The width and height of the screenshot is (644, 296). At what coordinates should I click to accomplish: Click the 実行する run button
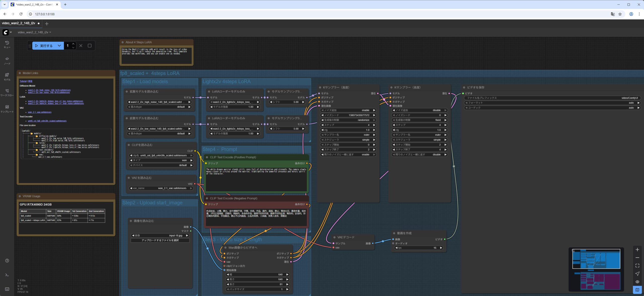(44, 46)
